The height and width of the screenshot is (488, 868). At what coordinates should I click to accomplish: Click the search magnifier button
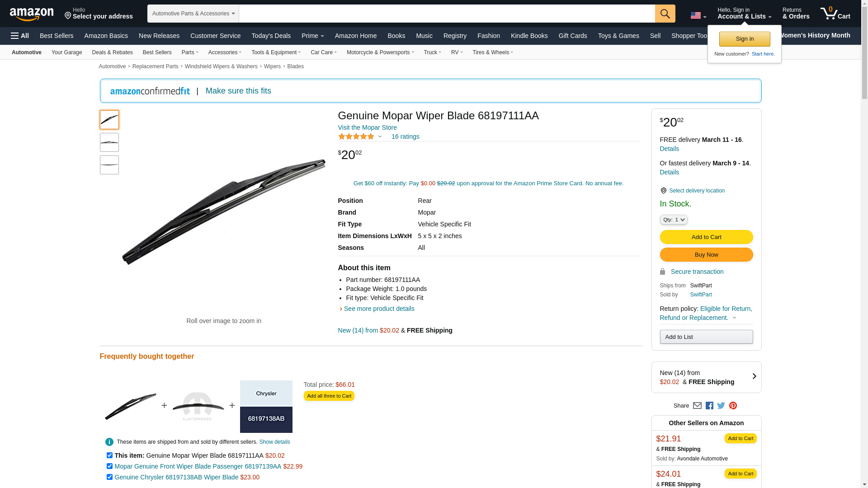pyautogui.click(x=665, y=14)
